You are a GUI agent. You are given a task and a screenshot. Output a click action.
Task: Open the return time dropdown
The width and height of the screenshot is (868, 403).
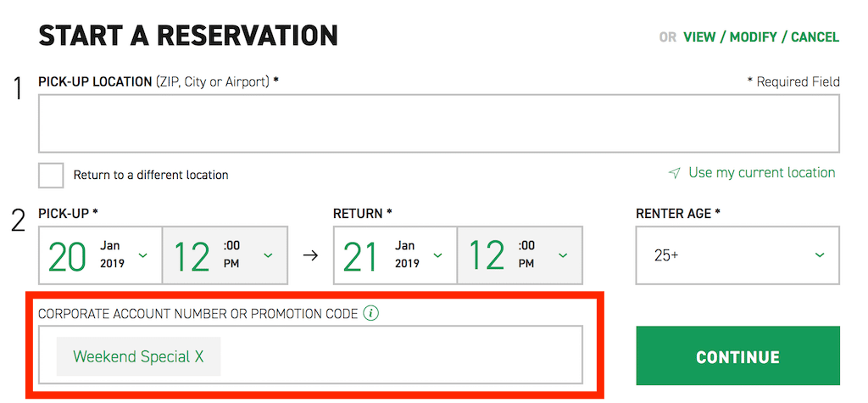520,255
